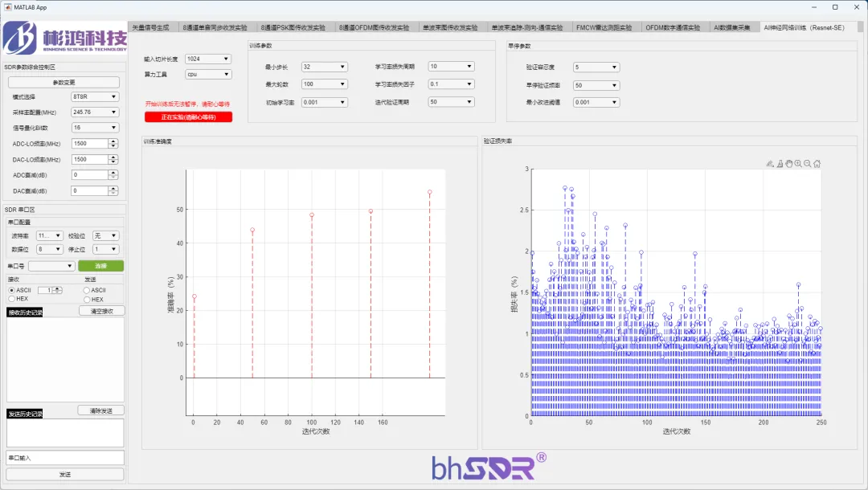Select the HEX radio button under 接收
Viewport: 868px width, 490px height.
point(11,299)
